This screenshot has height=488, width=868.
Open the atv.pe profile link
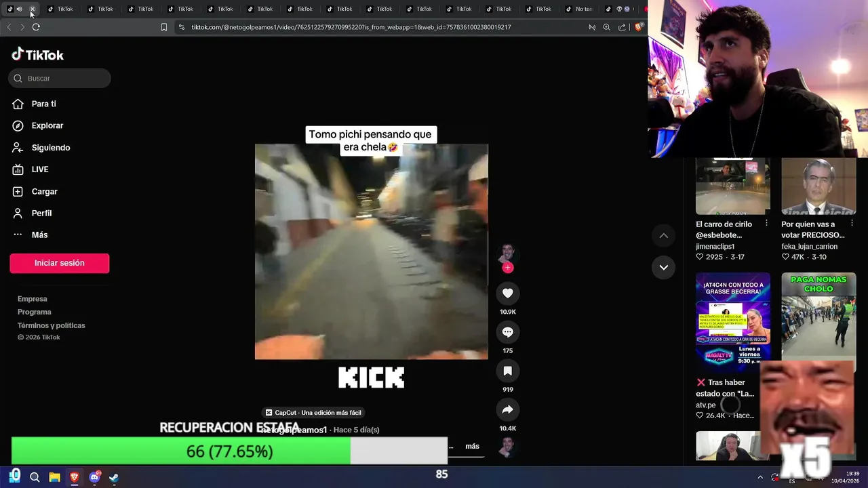705,405
